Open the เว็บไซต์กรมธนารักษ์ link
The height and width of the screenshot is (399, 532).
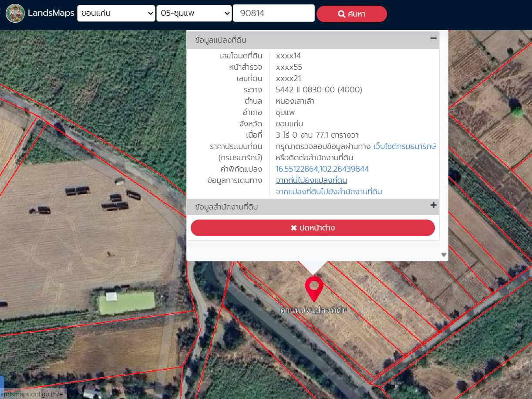(x=404, y=146)
